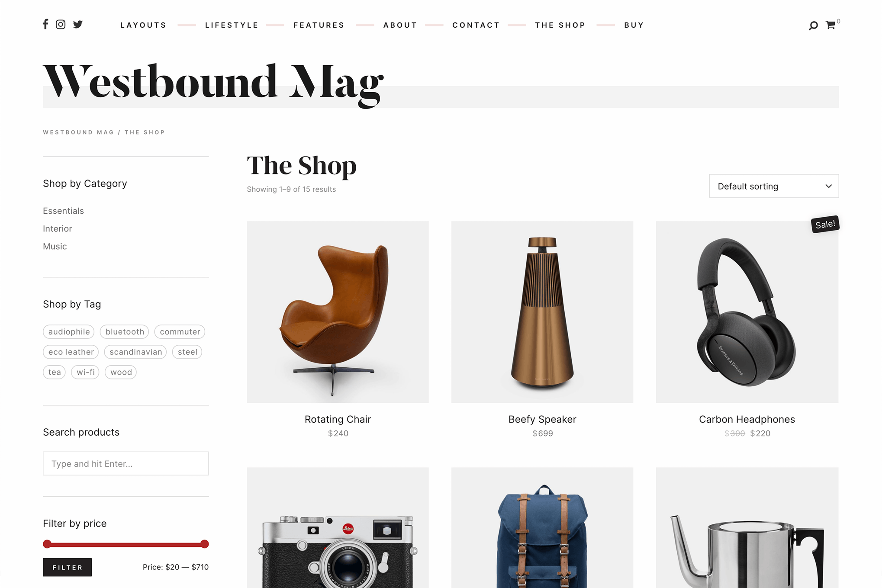Navigate to the Lifestyle menu item
Viewport: 882px width, 588px height.
click(232, 25)
